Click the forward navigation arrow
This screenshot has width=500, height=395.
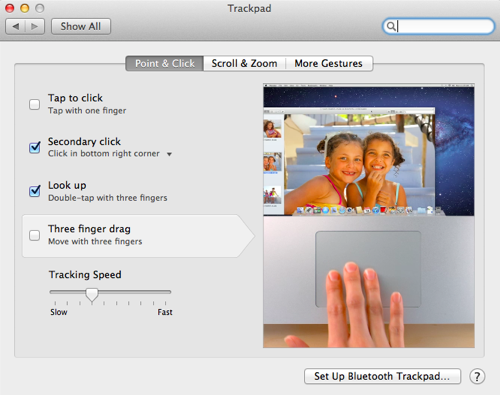click(35, 26)
